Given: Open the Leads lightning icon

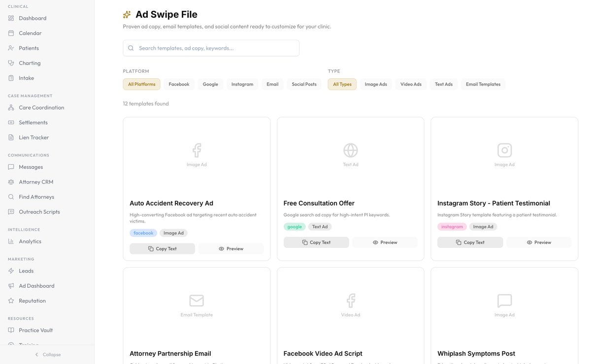Looking at the screenshot, I should point(11,271).
